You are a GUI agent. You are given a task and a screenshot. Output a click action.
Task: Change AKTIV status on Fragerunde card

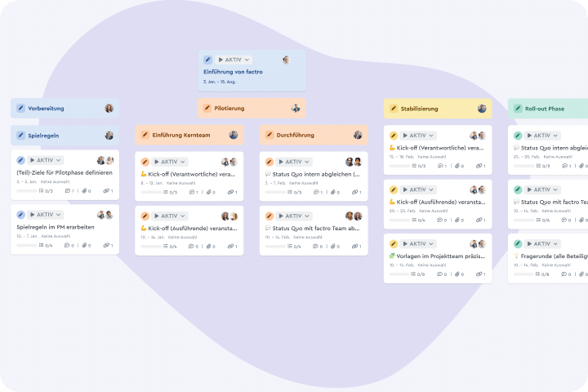click(542, 244)
